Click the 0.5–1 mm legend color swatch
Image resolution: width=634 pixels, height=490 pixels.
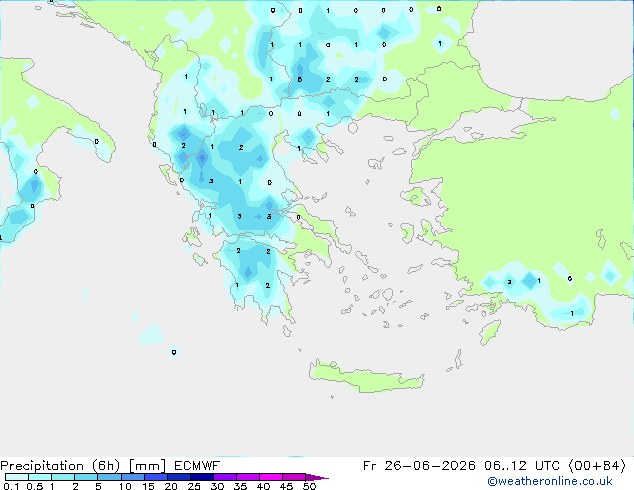pyautogui.click(x=40, y=477)
